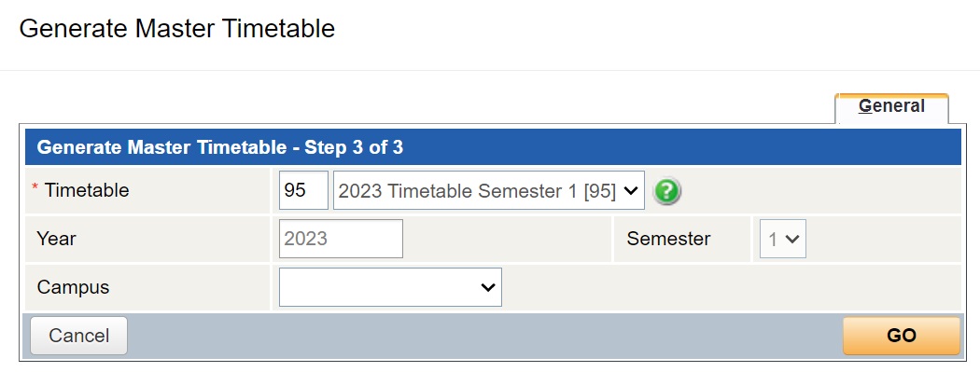Click the orange GO button

point(902,336)
